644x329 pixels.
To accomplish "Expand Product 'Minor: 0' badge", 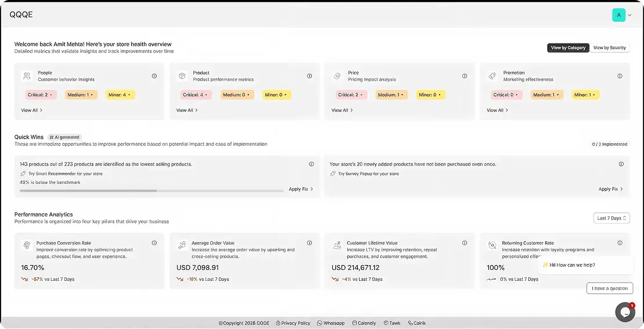I will coord(276,95).
